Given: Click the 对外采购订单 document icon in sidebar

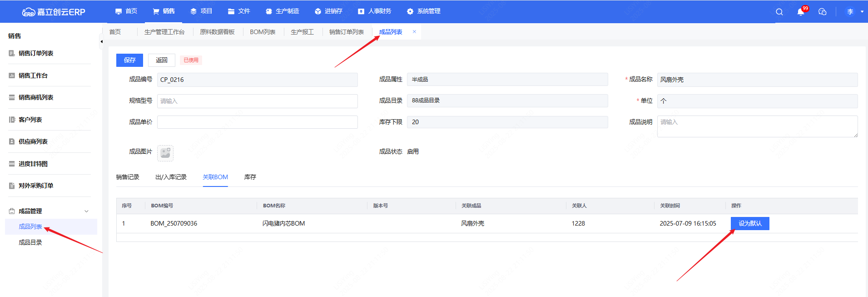Looking at the screenshot, I should [12, 186].
